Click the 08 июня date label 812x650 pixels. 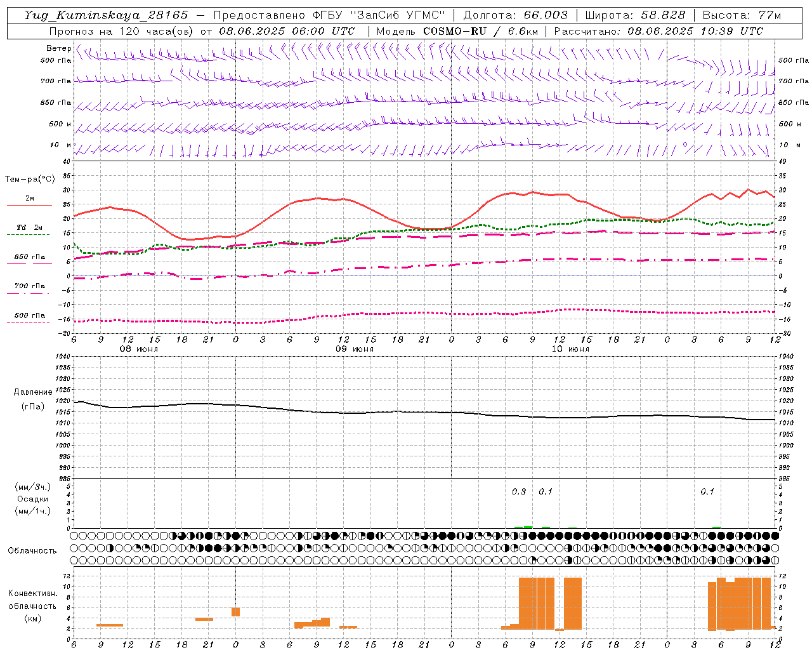point(139,349)
